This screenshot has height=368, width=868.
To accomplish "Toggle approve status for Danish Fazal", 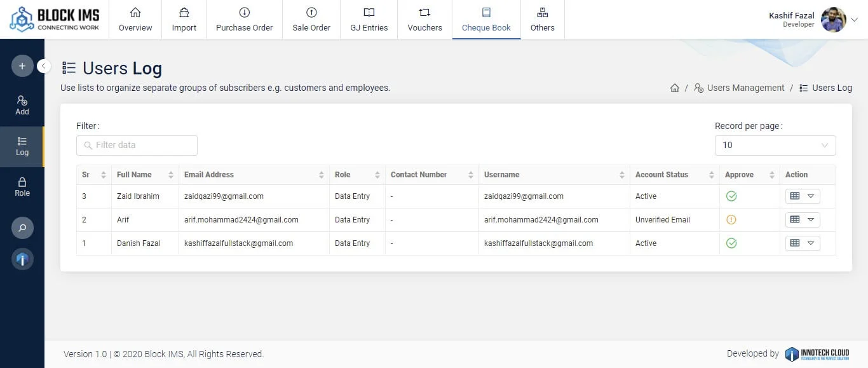I will (x=731, y=243).
